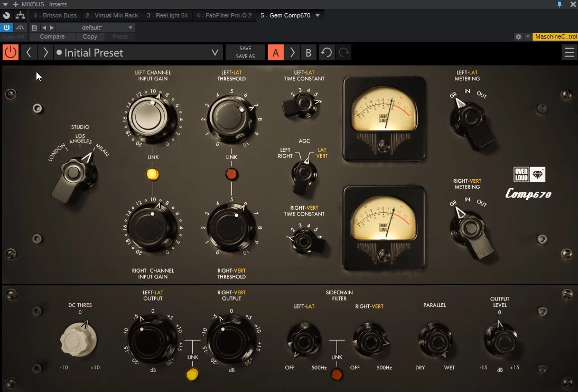Close the inserts window
The height and width of the screenshot is (392, 578).
pos(573,4)
